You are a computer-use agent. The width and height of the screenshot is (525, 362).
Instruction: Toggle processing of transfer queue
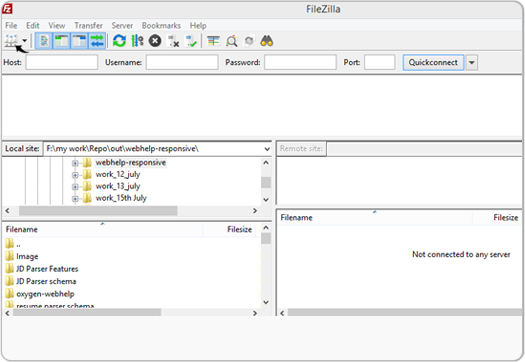tap(137, 41)
